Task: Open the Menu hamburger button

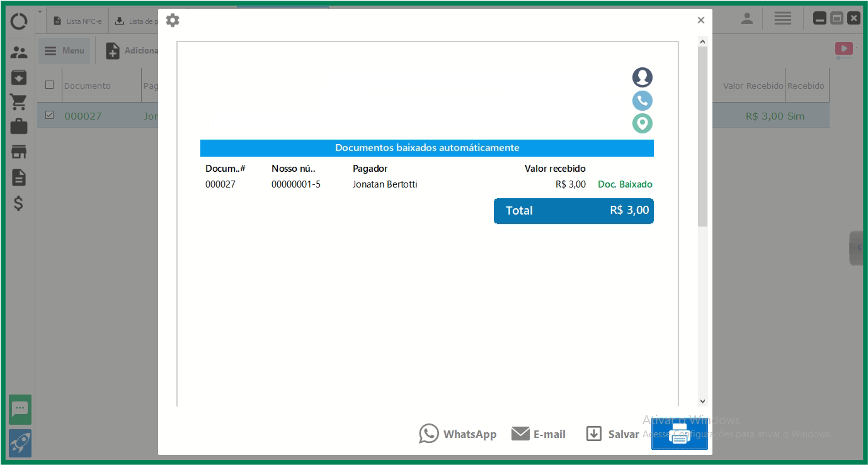Action: tap(64, 51)
